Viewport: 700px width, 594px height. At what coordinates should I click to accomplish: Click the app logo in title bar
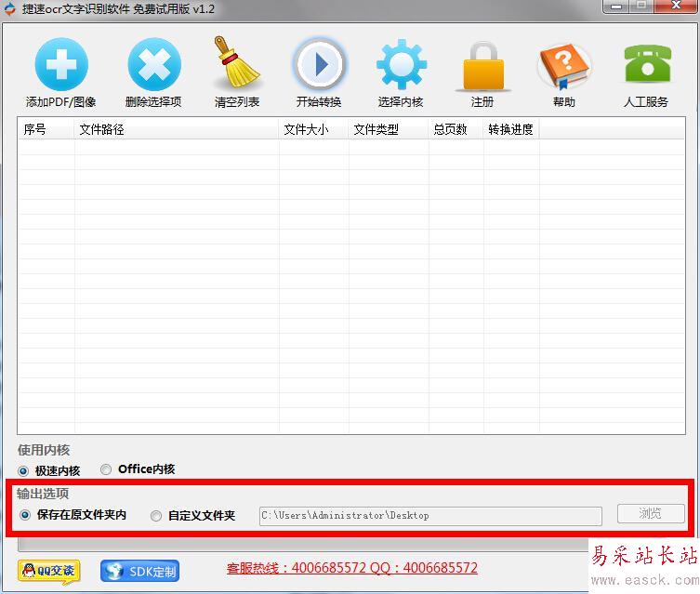[x=9, y=9]
